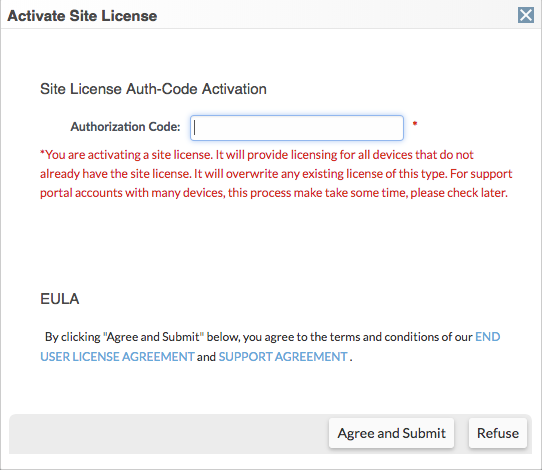The image size is (542, 470).
Task: Open the SUPPORT AGREEMENT link
Action: [x=283, y=356]
